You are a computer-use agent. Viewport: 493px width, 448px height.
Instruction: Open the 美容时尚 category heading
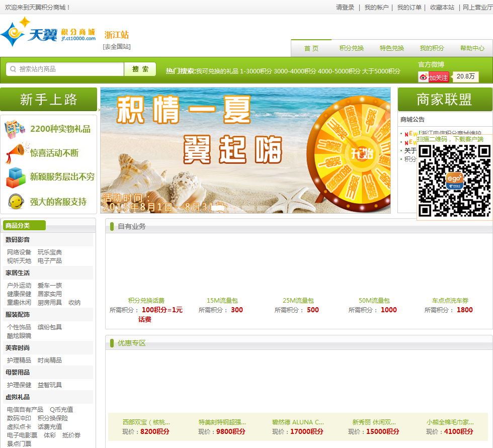[18, 348]
